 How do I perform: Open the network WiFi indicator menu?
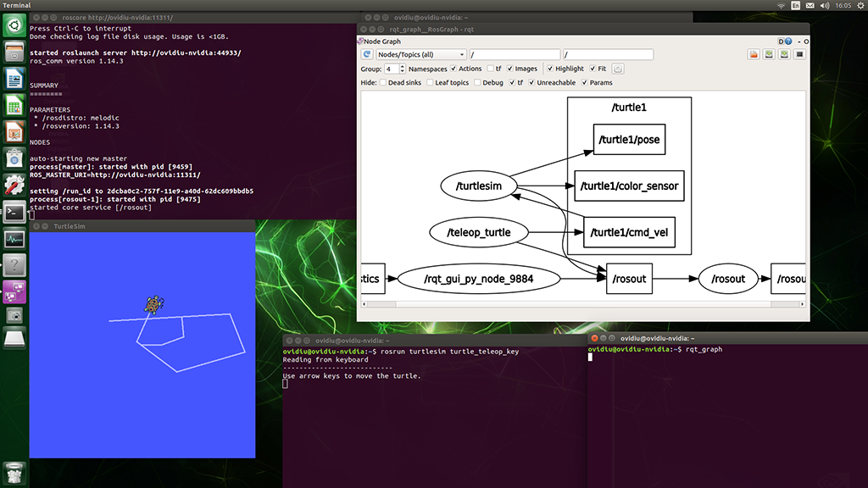pyautogui.click(x=781, y=5)
